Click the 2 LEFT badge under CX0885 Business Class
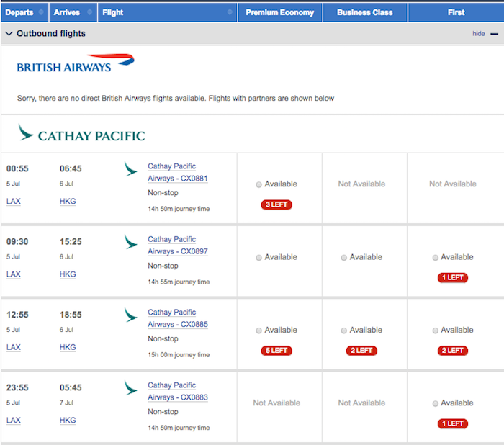The width and height of the screenshot is (504, 445). (361, 351)
